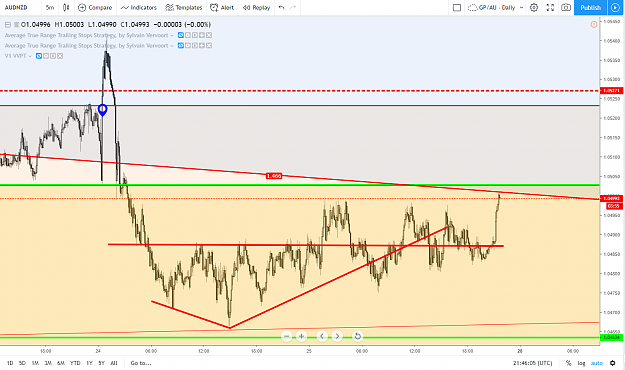
Task: Select the 5D date range
Action: point(22,363)
